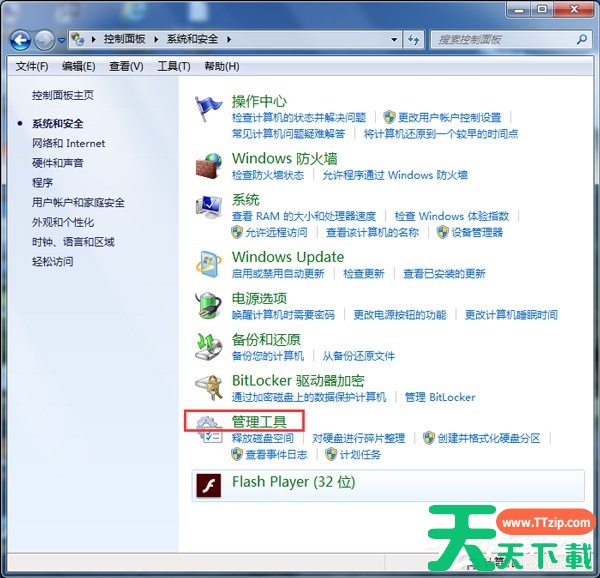Open 轻松访问 category

coord(52,262)
